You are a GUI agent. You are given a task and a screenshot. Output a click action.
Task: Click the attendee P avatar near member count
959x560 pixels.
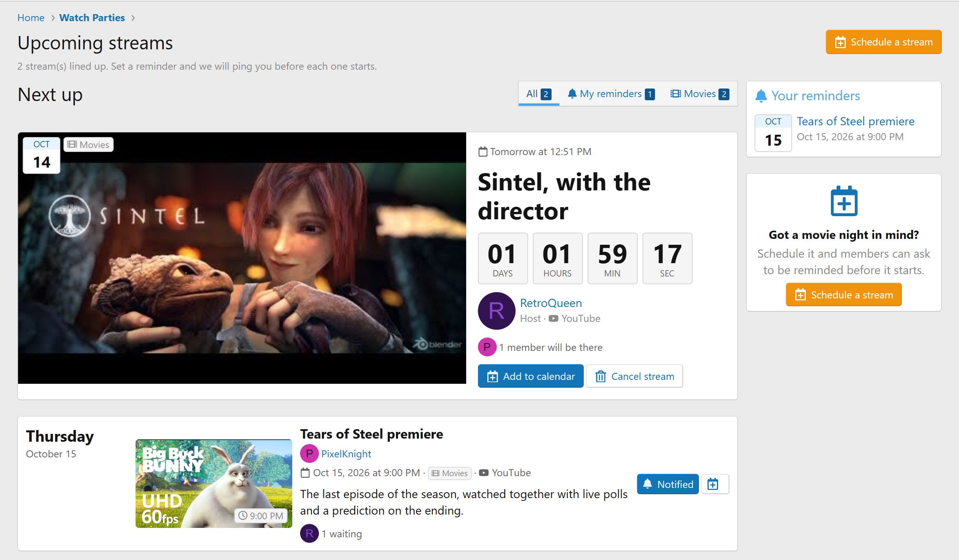tap(487, 347)
